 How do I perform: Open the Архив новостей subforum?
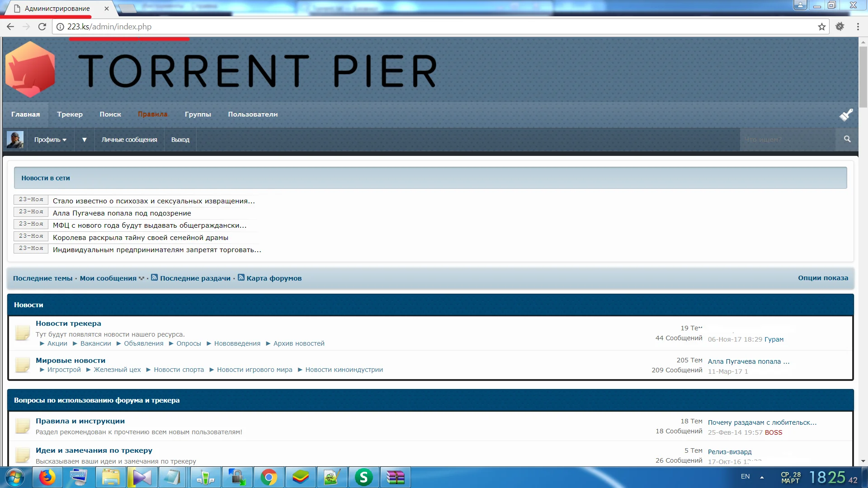[x=299, y=343]
